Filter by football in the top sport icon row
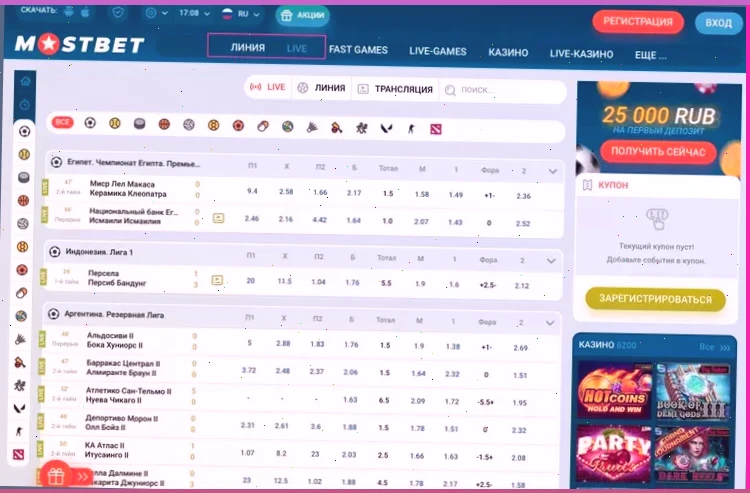 point(90,123)
